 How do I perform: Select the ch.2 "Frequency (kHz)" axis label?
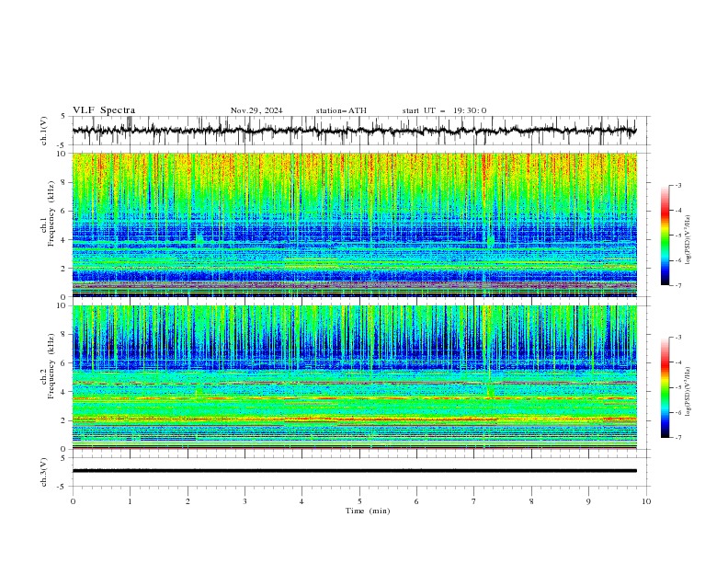(x=51, y=366)
